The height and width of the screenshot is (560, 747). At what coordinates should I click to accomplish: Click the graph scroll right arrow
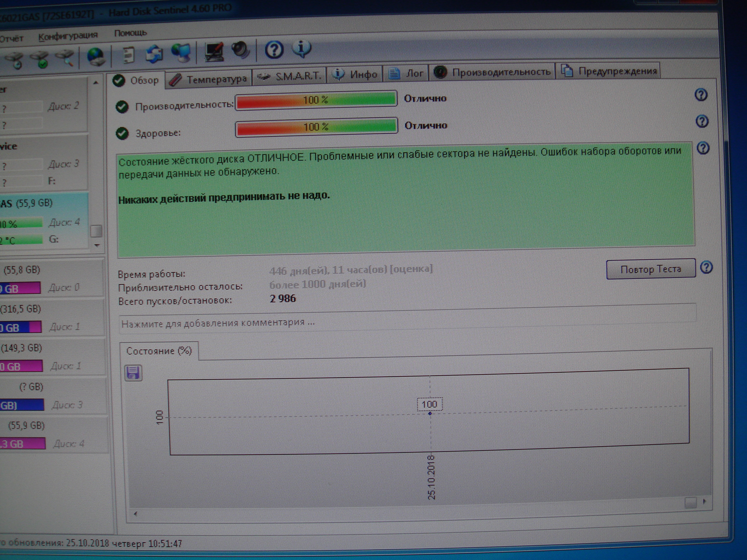705,501
